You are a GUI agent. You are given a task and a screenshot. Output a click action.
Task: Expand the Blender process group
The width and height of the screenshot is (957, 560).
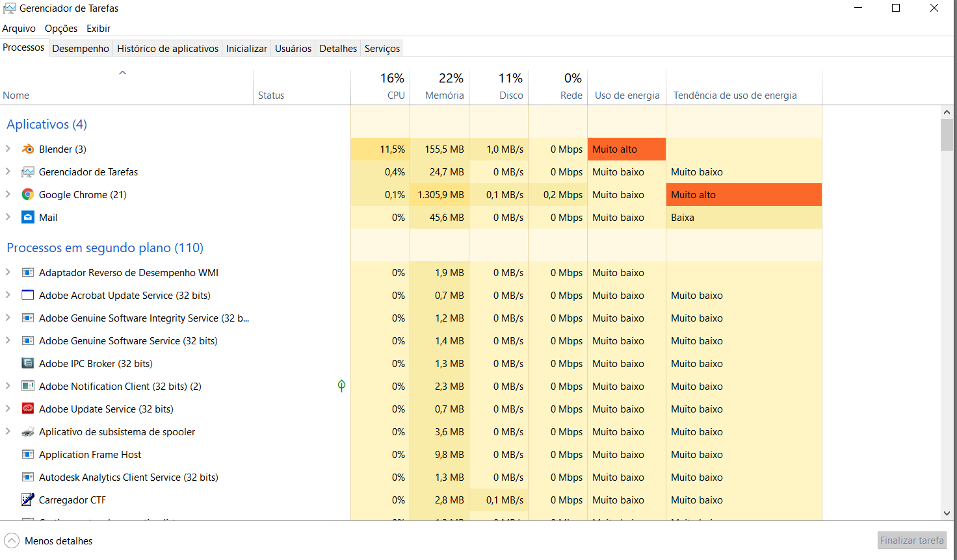8,149
